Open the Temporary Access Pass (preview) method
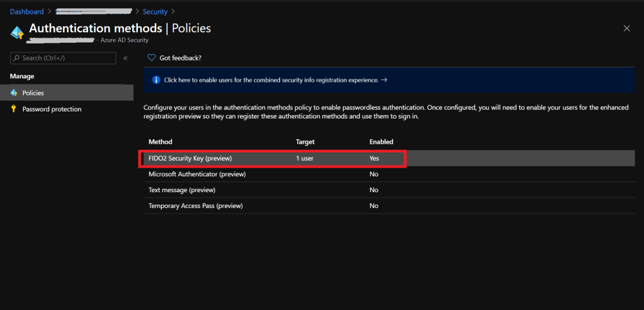Screen dimensions: 644x310 click(195, 205)
